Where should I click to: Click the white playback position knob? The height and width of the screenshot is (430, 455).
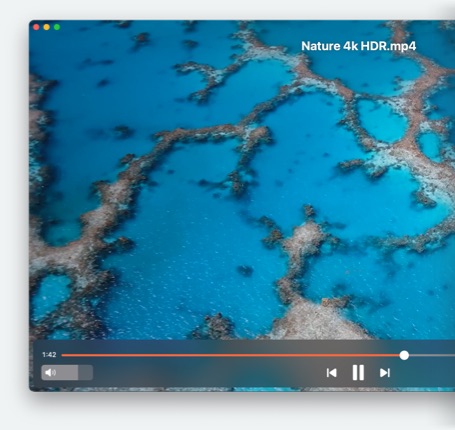404,355
